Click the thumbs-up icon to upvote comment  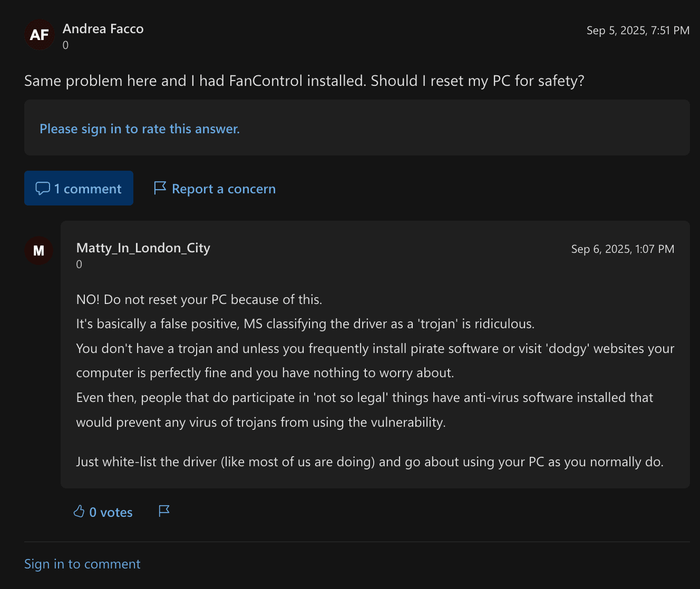[x=79, y=512]
